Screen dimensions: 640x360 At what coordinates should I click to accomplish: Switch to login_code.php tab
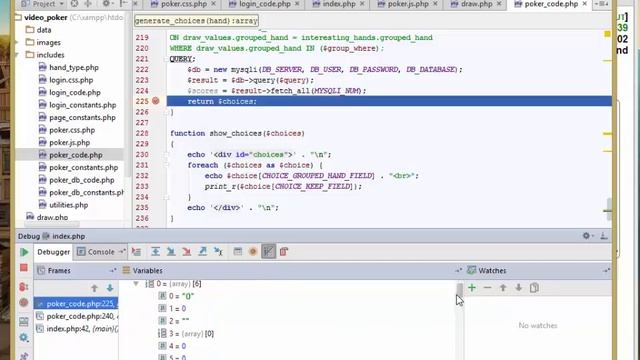pyautogui.click(x=265, y=4)
